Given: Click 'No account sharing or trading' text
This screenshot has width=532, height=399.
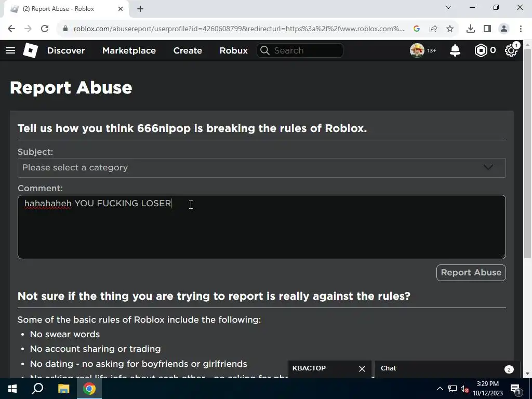Looking at the screenshot, I should point(96,349).
